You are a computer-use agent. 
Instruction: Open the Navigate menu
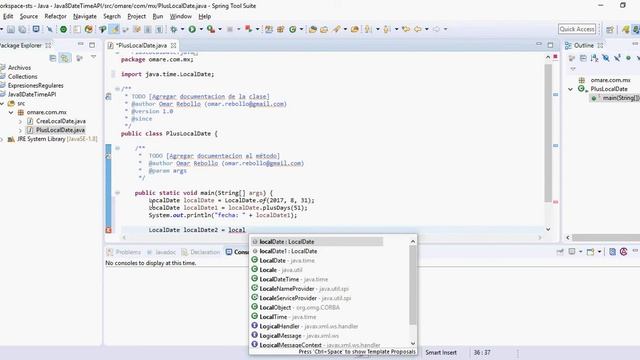[85, 16]
